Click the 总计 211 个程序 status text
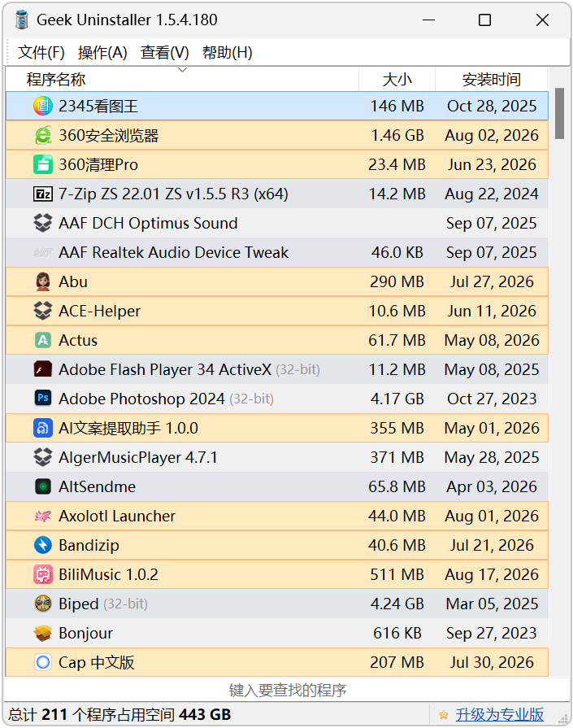Image resolution: width=573 pixels, height=728 pixels. (119, 714)
